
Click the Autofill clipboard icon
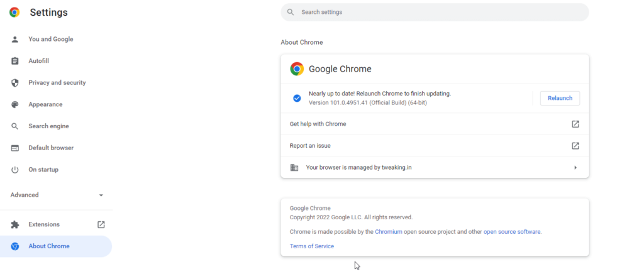15,61
